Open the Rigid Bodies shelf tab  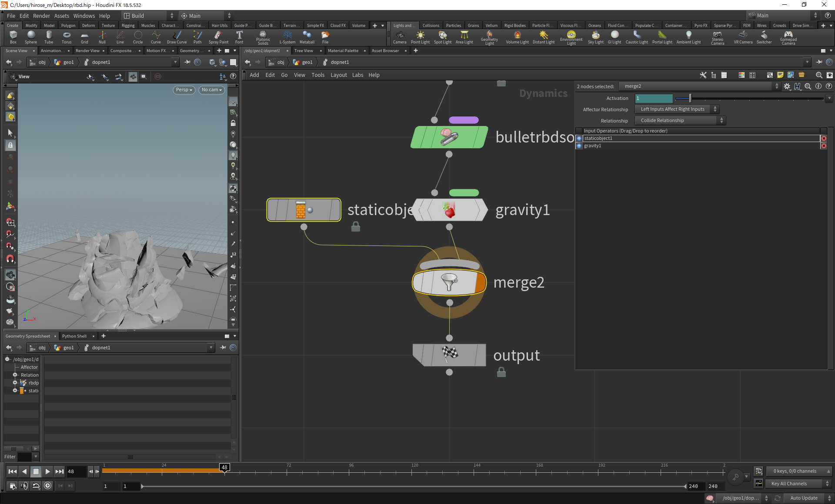(515, 26)
